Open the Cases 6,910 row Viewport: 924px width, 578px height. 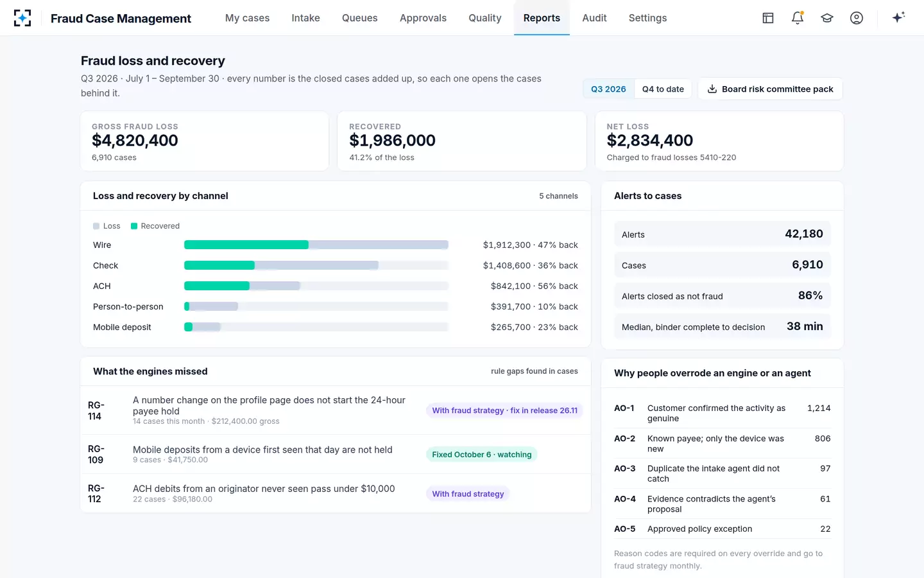coord(723,265)
